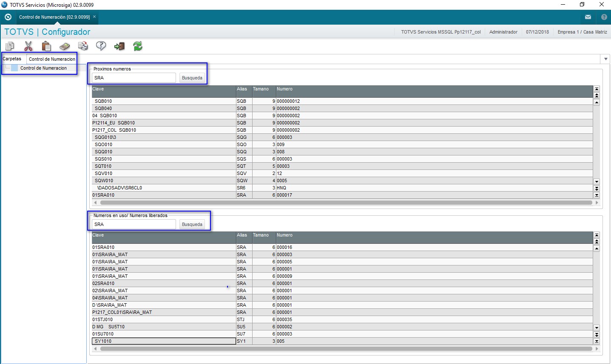Click the Proximos numeros search field

click(x=134, y=78)
